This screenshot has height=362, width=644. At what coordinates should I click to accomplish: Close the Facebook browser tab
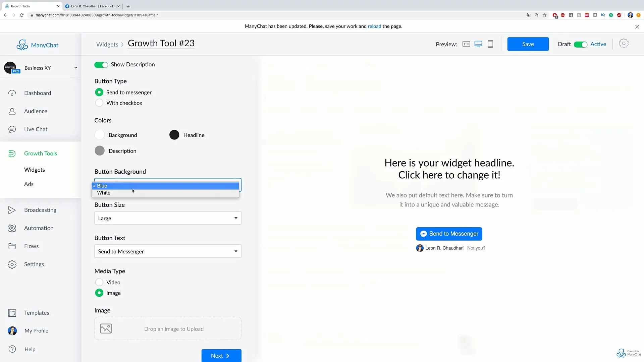(x=118, y=6)
